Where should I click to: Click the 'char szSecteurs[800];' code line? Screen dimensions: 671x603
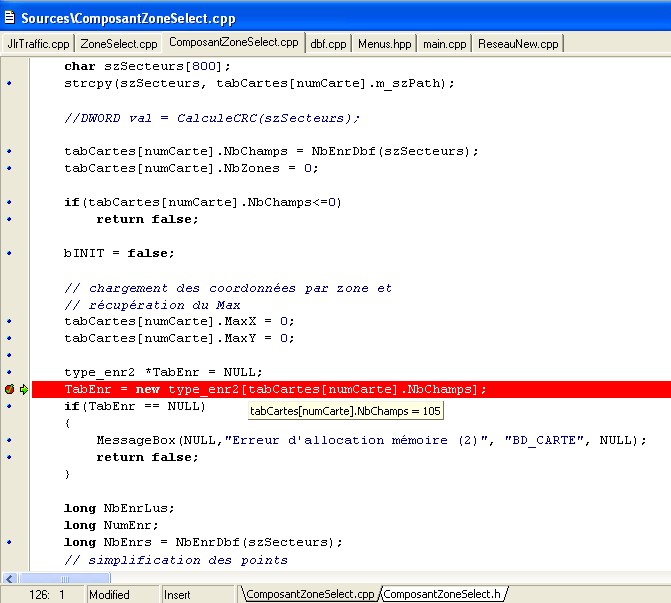147,66
